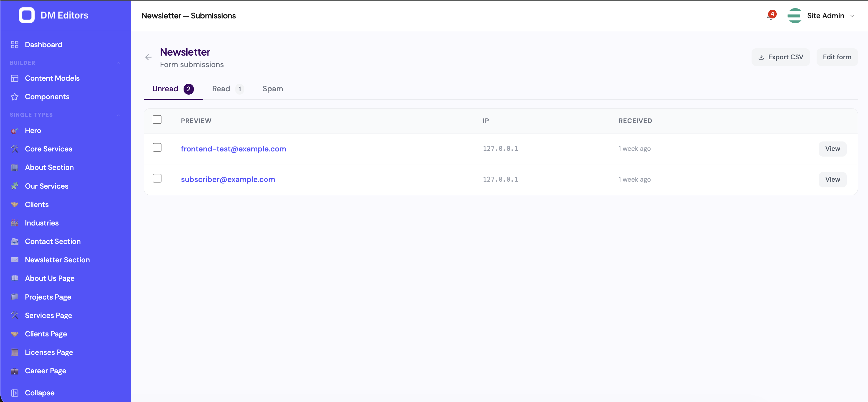Click the Newsletter Section envelope icon

[15, 260]
